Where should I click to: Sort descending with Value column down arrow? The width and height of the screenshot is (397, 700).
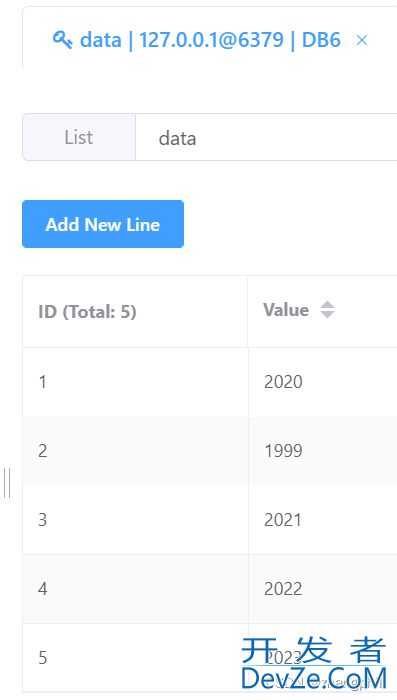(327, 314)
